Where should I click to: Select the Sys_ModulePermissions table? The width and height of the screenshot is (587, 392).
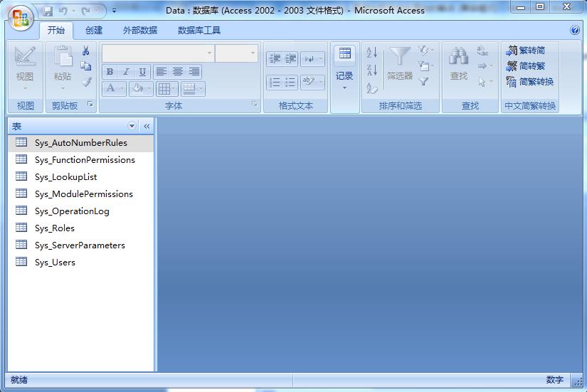coord(81,194)
